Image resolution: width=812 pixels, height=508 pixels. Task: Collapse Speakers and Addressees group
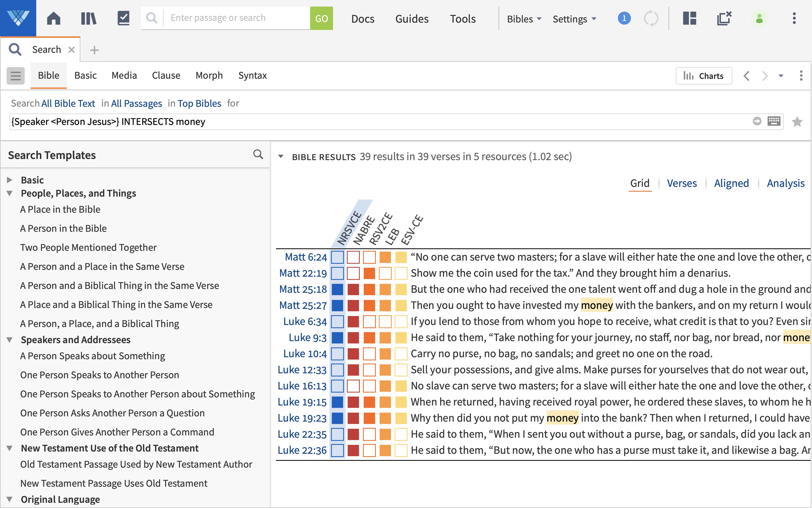pyautogui.click(x=10, y=340)
